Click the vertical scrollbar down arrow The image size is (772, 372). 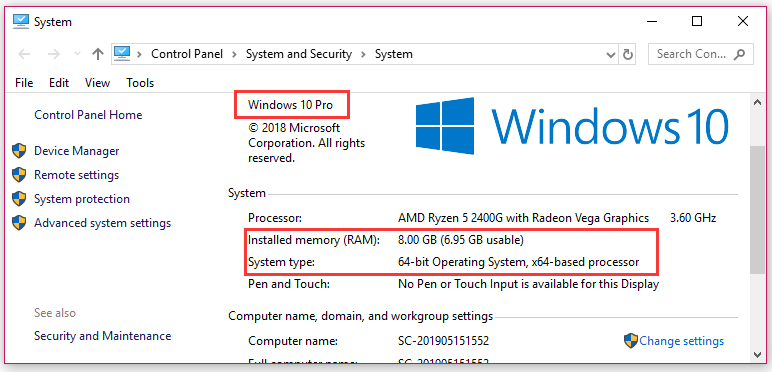pos(757,354)
